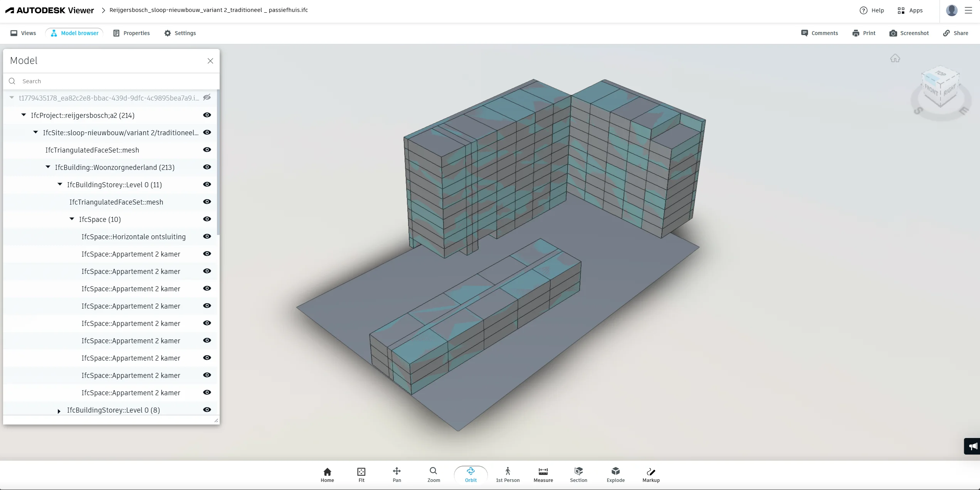The width and height of the screenshot is (980, 490).
Task: Hide IfcProject::reijgersbosch;a2 via eye icon
Action: point(207,115)
